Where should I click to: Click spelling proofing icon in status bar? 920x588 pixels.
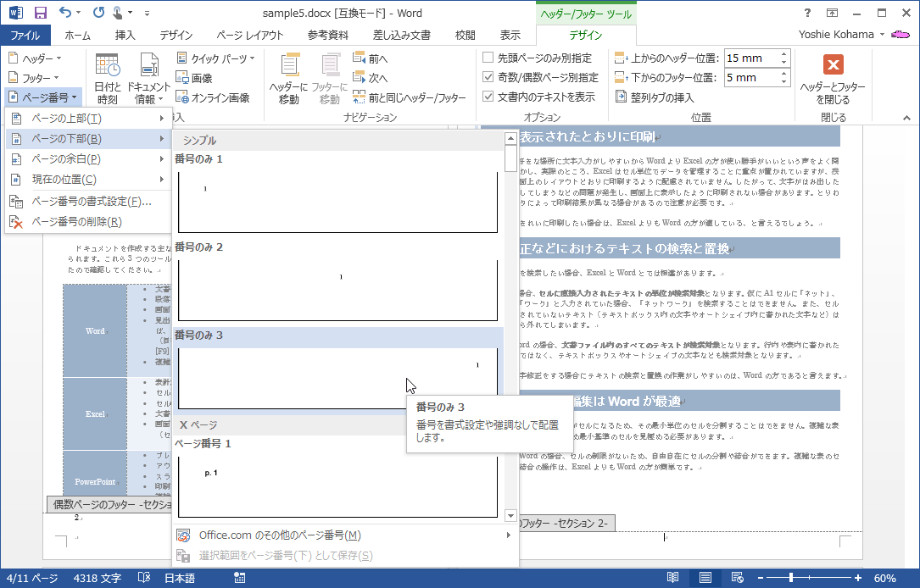point(144,578)
